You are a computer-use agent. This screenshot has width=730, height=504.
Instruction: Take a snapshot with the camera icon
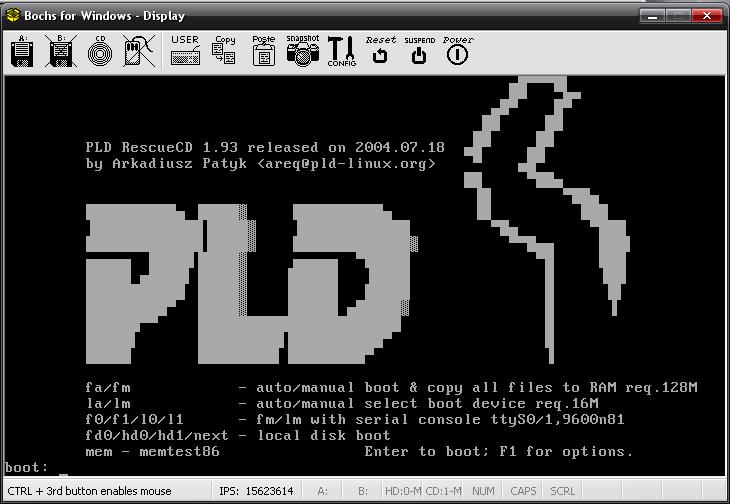coord(303,50)
